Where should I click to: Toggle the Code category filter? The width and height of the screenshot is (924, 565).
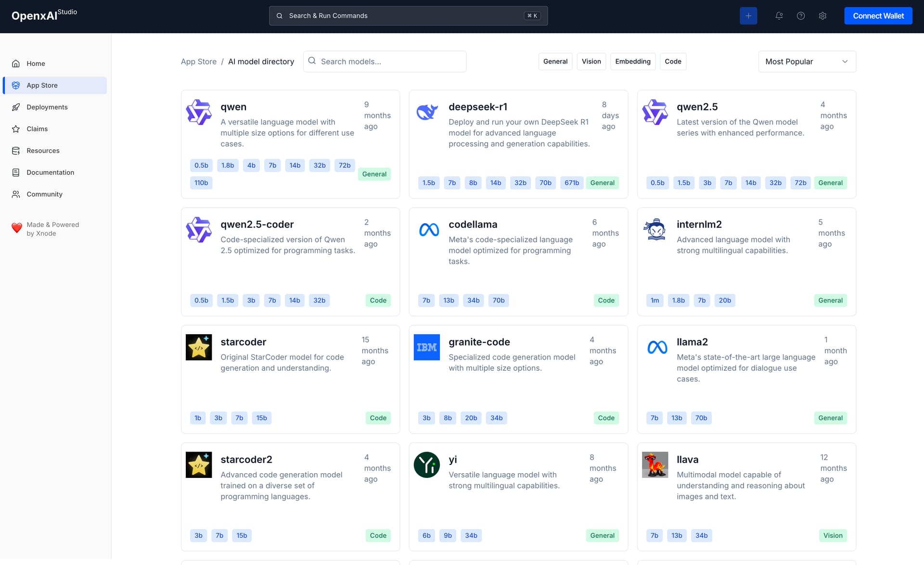click(x=673, y=62)
